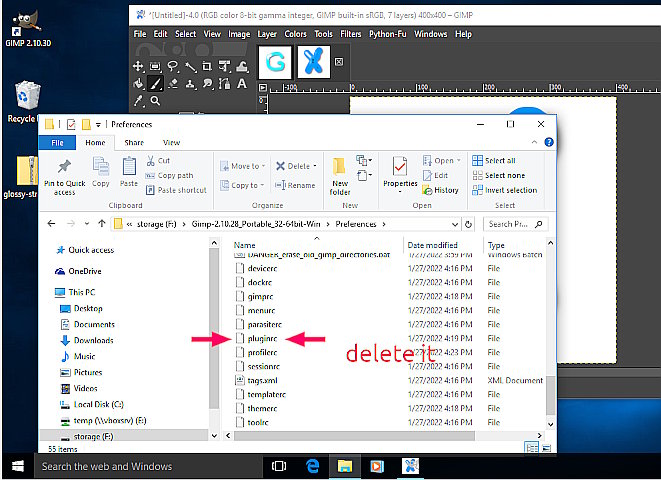Viewport: 661px width, 480px height.
Task: Activate the GIMP Zoom magnifier tool
Action: pyautogui.click(x=156, y=102)
